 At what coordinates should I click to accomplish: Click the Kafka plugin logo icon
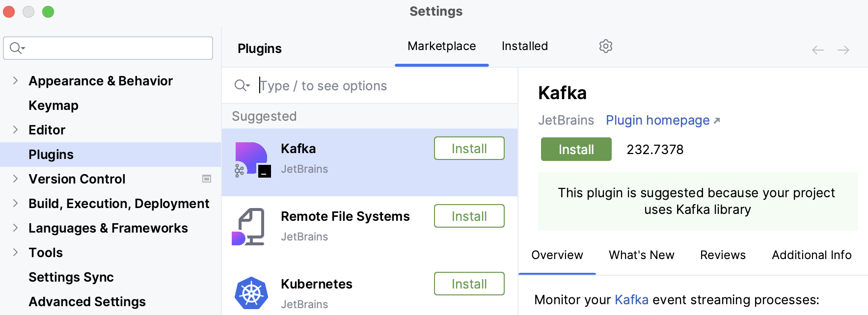[x=252, y=160]
